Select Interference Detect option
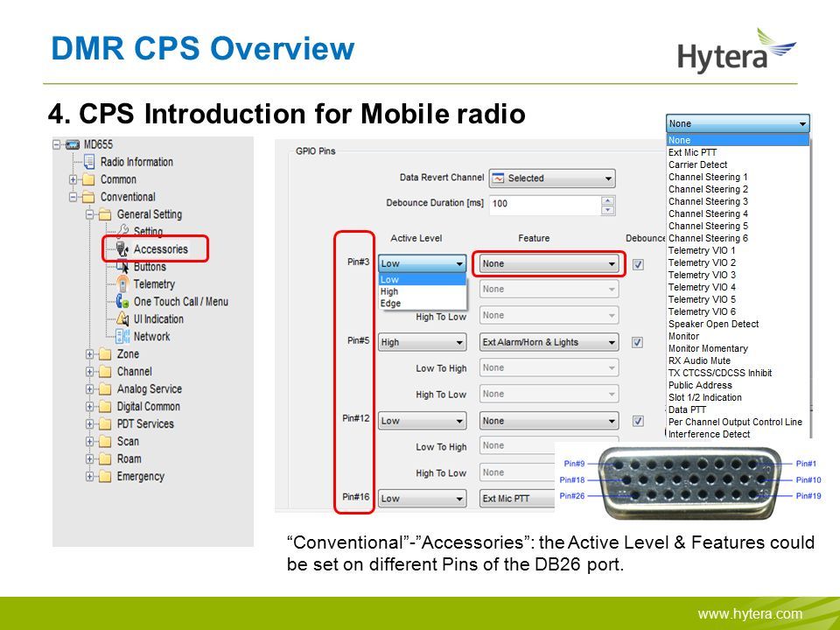840x630 pixels. (x=738, y=435)
